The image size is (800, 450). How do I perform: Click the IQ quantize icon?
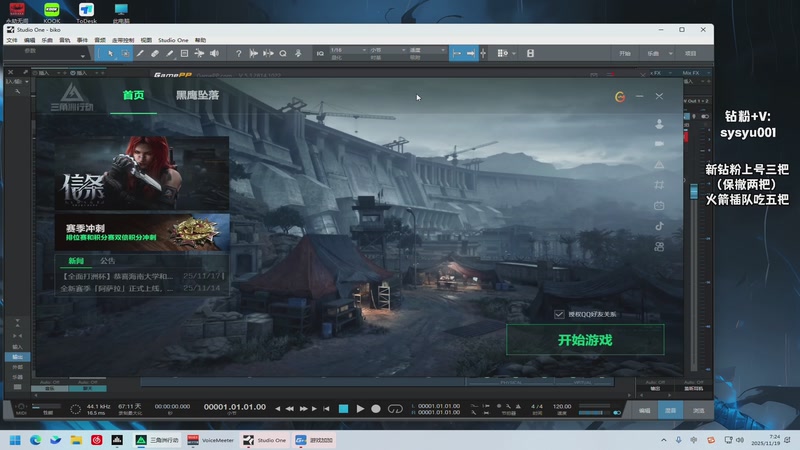[x=320, y=53]
